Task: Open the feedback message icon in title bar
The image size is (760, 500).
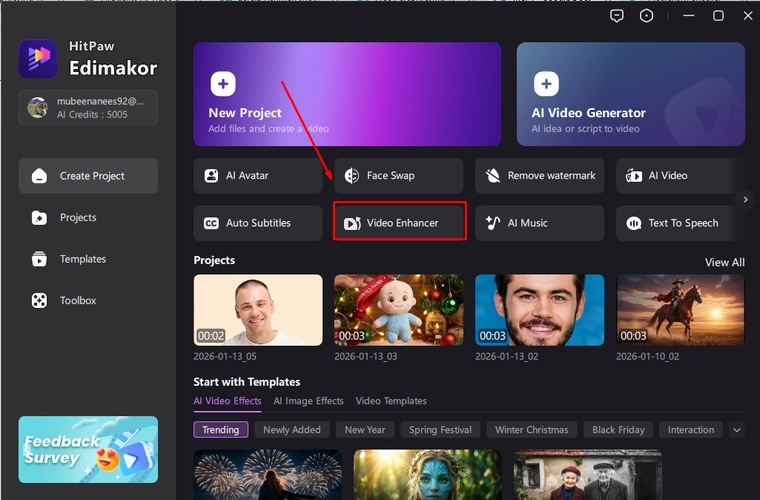Action: [617, 16]
